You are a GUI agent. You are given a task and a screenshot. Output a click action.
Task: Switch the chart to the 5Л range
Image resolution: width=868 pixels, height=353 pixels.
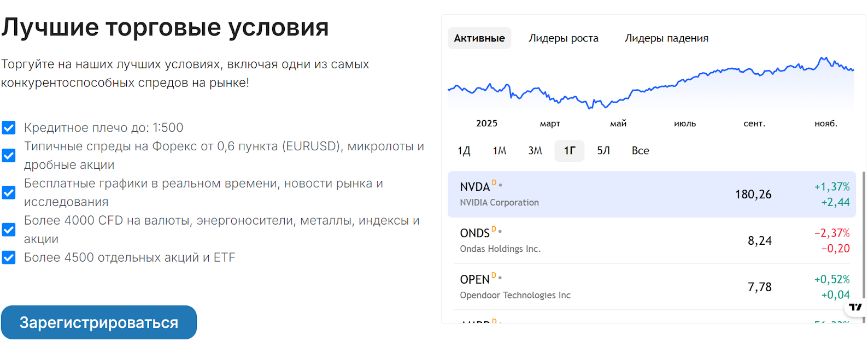coord(603,151)
